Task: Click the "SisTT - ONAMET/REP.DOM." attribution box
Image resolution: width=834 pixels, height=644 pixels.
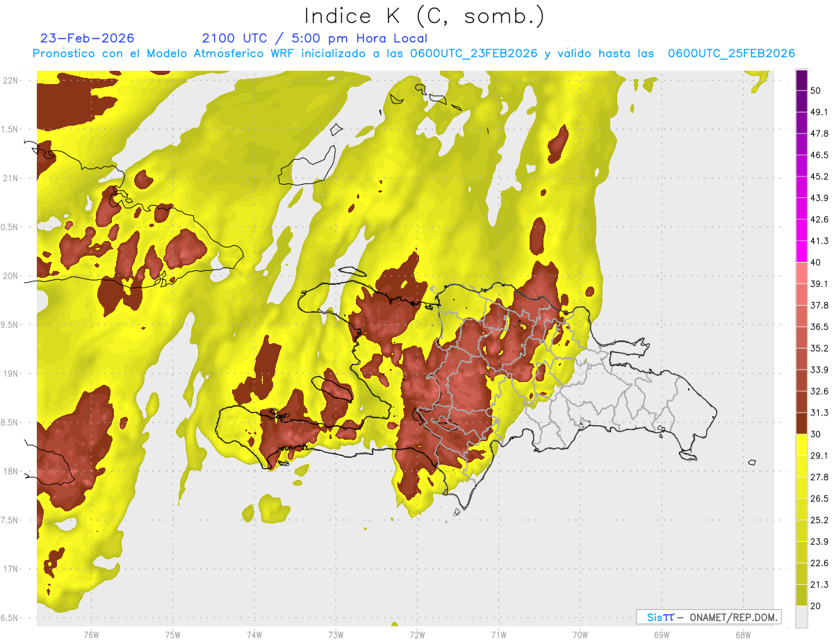Action: (x=708, y=617)
